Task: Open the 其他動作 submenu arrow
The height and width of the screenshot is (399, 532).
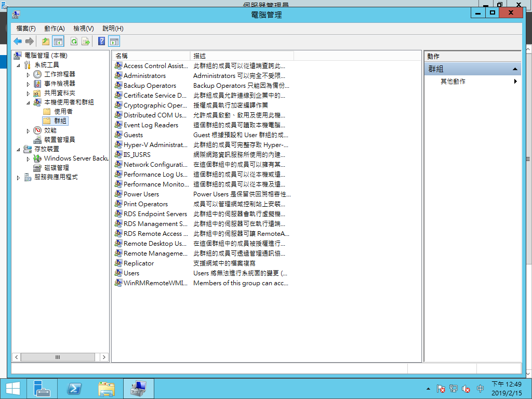Action: [515, 82]
